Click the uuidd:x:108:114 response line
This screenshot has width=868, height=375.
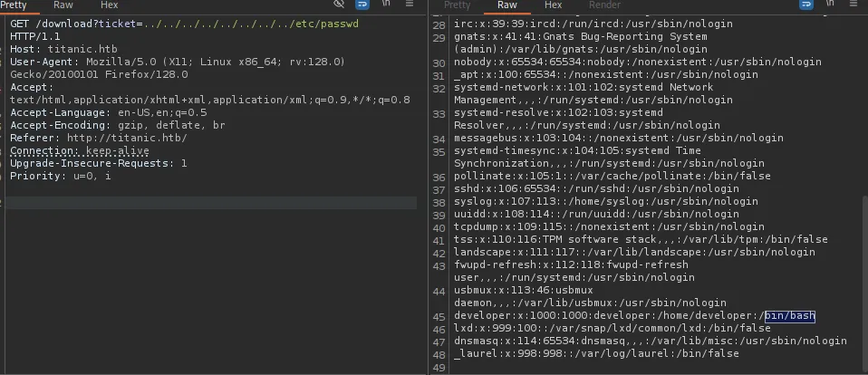click(x=597, y=215)
